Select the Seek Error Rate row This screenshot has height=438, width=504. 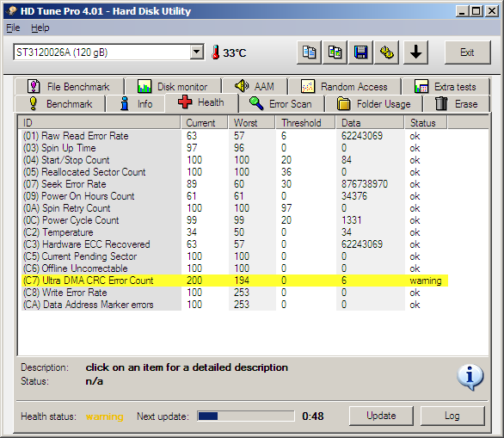pyautogui.click(x=234, y=184)
